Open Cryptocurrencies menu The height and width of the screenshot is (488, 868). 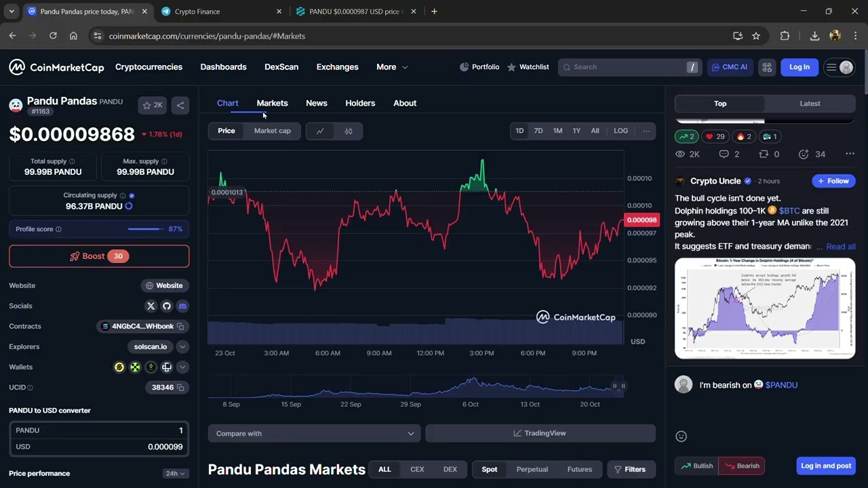pos(149,67)
